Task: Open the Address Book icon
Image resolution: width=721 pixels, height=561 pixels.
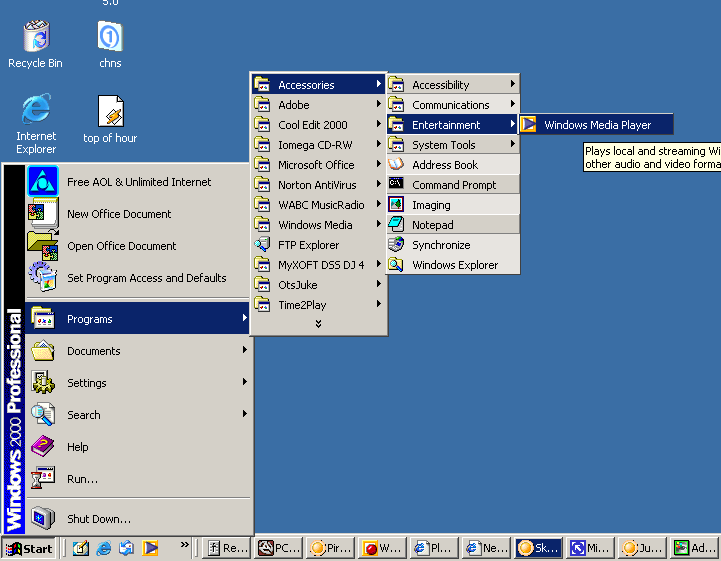Action: click(396, 165)
